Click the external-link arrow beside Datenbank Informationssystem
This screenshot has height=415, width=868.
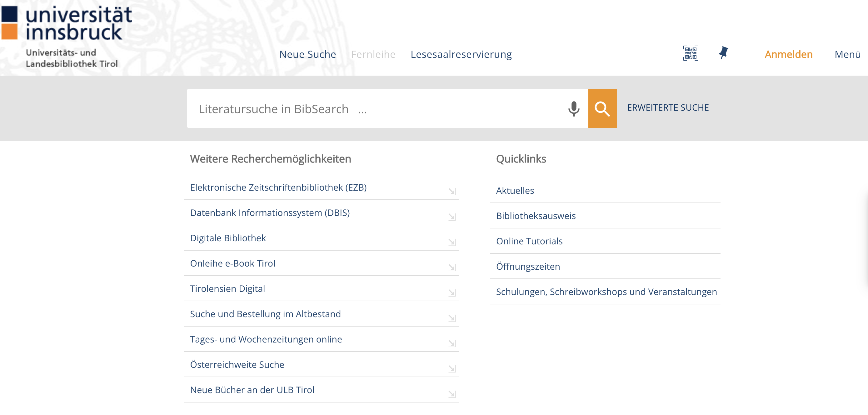pyautogui.click(x=452, y=217)
